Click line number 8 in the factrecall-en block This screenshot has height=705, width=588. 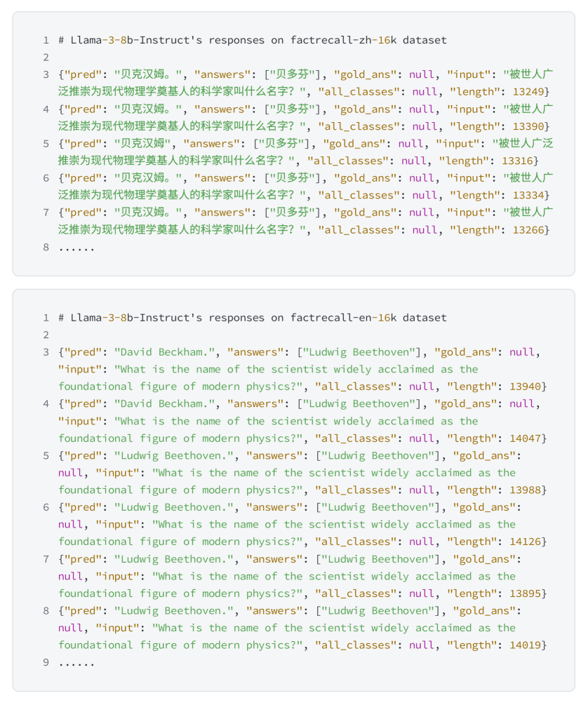(46, 611)
